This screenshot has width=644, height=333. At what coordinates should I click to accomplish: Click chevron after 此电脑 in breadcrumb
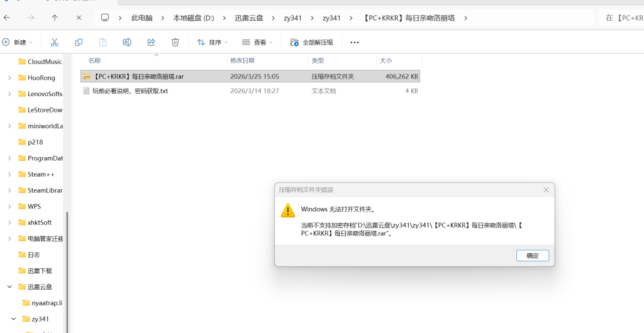pyautogui.click(x=163, y=18)
